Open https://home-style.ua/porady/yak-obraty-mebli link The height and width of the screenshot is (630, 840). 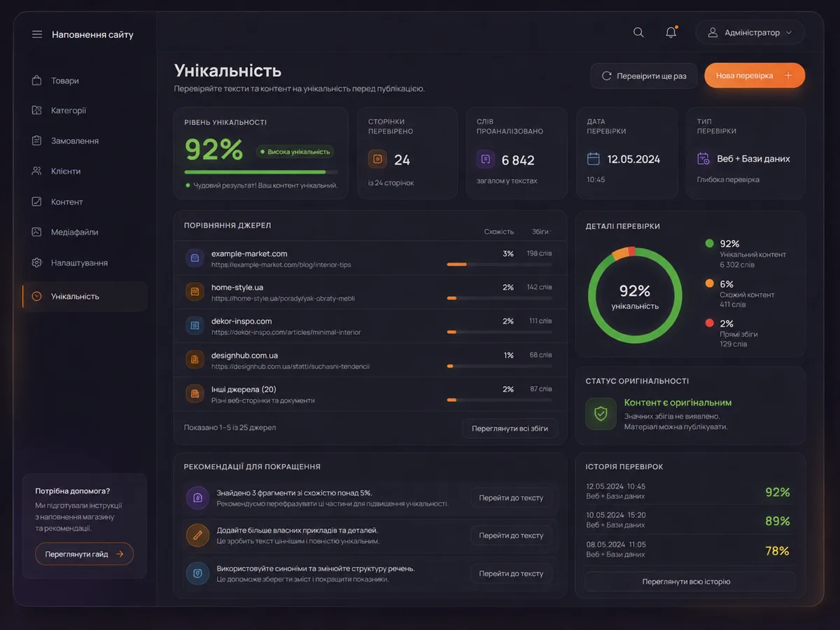[283, 298]
